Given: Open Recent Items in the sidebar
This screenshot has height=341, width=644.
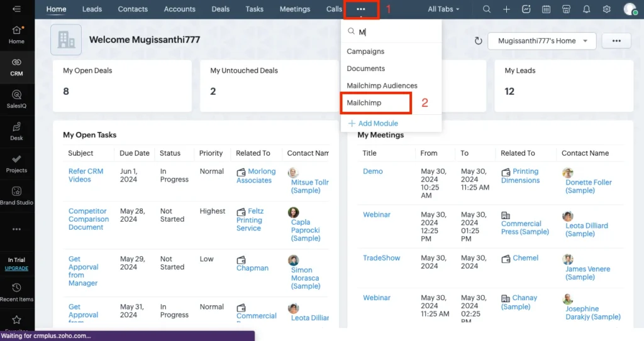Looking at the screenshot, I should [x=16, y=292].
